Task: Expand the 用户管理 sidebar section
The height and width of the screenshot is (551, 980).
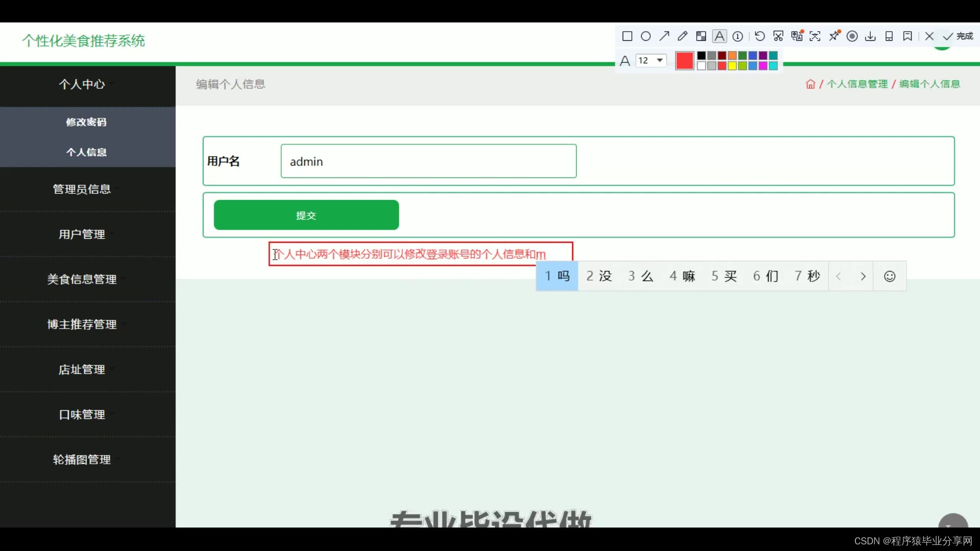Action: pos(82,234)
